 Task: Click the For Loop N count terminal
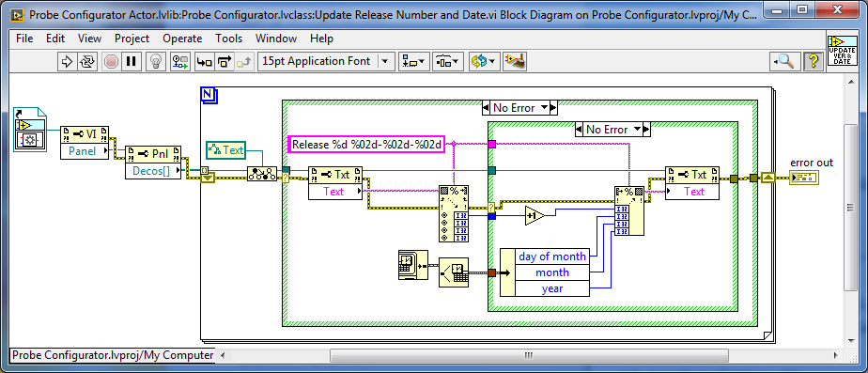(x=209, y=96)
